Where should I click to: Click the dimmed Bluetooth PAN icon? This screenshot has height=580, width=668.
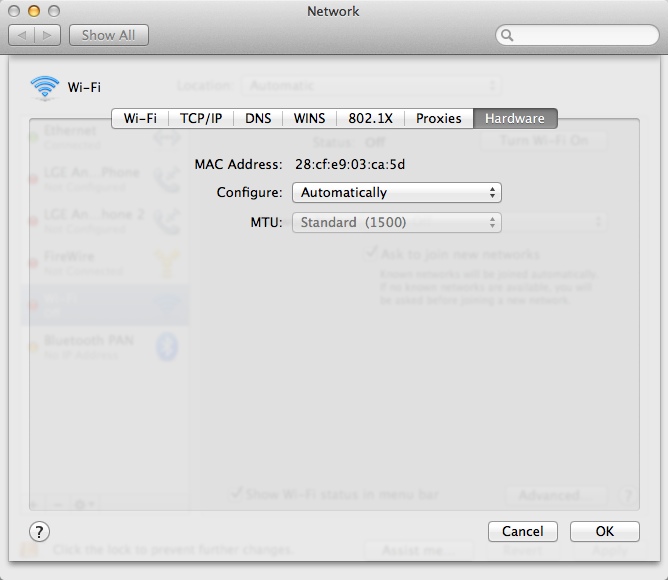tap(168, 346)
